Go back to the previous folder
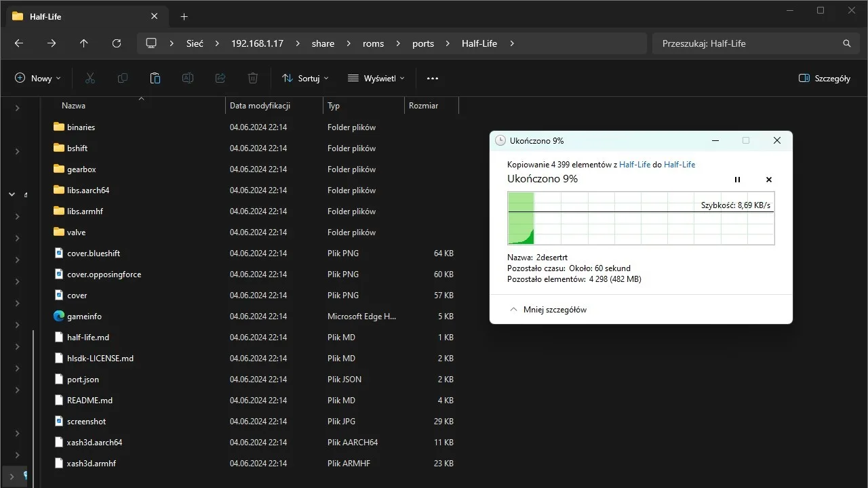 pos(19,43)
